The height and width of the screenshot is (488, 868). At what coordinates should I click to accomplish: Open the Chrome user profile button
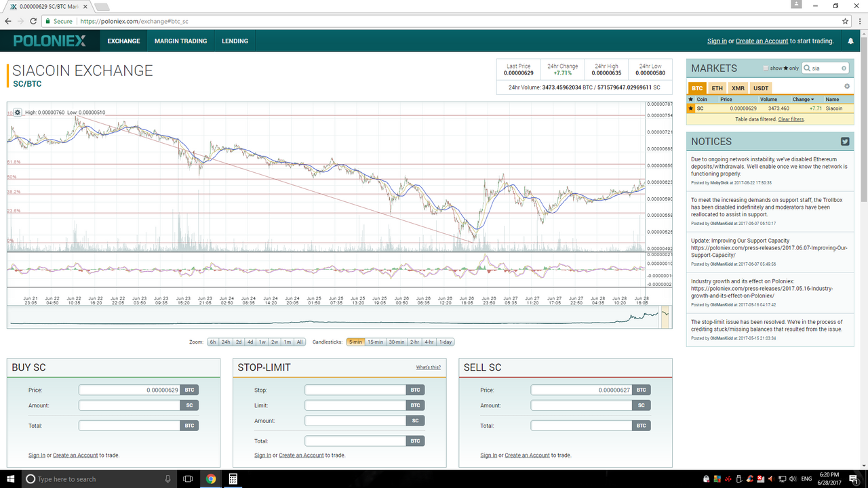click(797, 5)
